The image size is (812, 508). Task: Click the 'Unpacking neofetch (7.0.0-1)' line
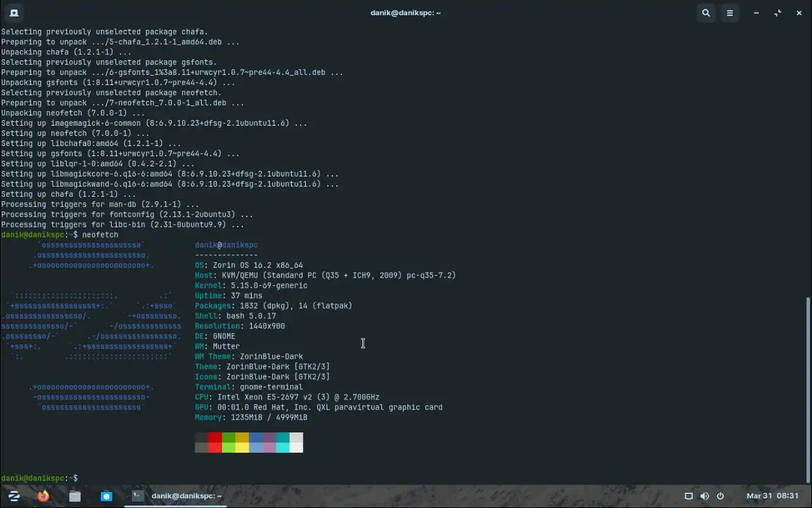(73, 113)
